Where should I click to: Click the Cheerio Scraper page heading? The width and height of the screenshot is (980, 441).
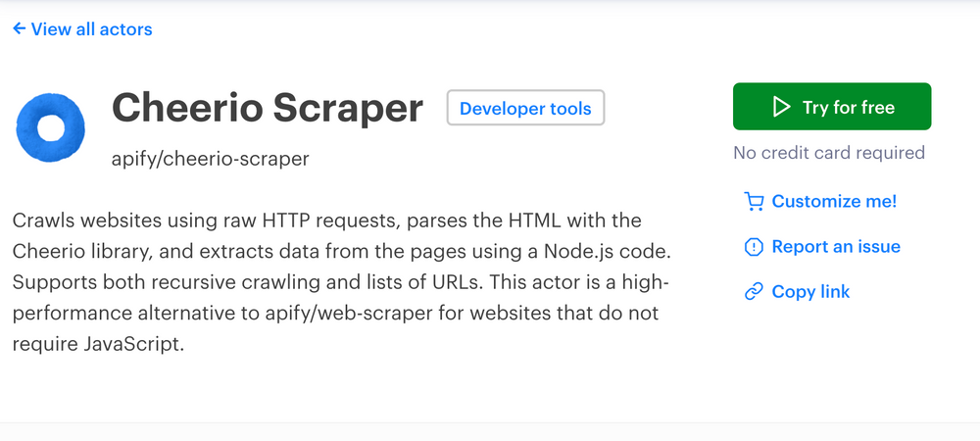coord(268,108)
